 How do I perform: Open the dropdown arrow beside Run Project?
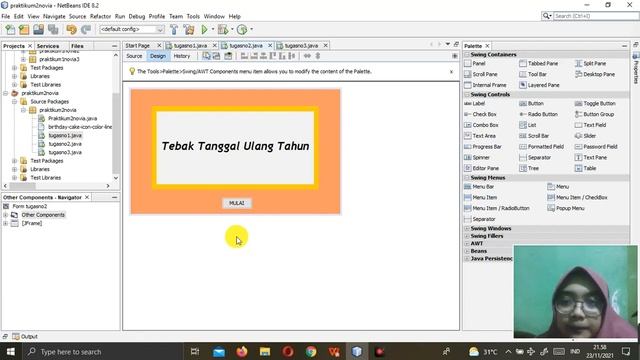click(213, 29)
